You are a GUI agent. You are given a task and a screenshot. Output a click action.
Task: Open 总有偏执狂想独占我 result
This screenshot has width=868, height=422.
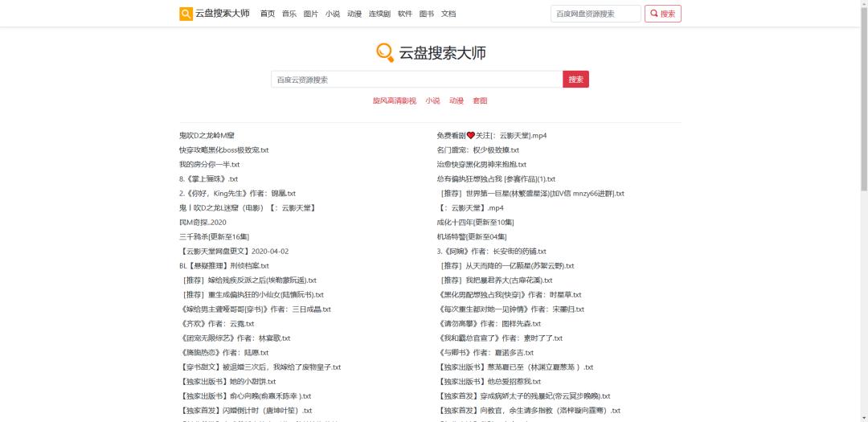pos(496,179)
